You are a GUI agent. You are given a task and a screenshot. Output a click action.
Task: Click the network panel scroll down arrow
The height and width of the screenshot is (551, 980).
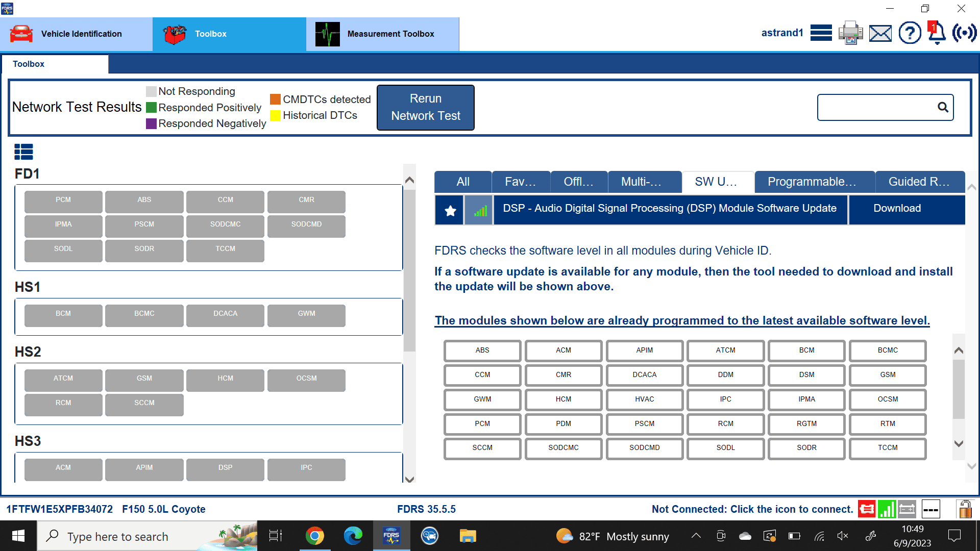click(409, 479)
